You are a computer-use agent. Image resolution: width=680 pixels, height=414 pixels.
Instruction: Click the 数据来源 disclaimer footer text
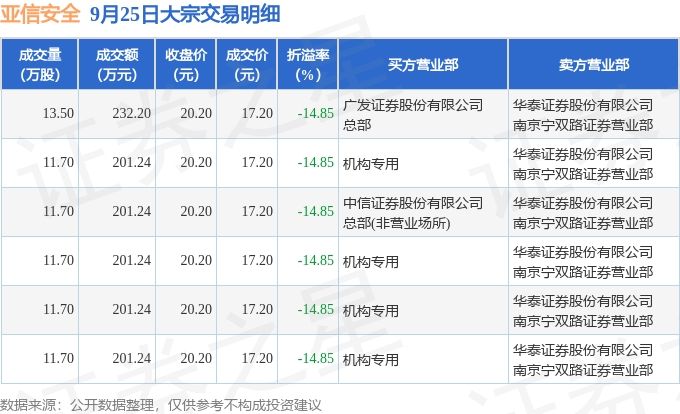point(160,405)
